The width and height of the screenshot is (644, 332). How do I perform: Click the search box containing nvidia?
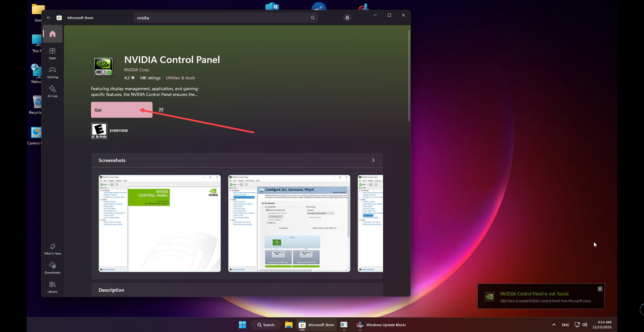click(x=222, y=18)
